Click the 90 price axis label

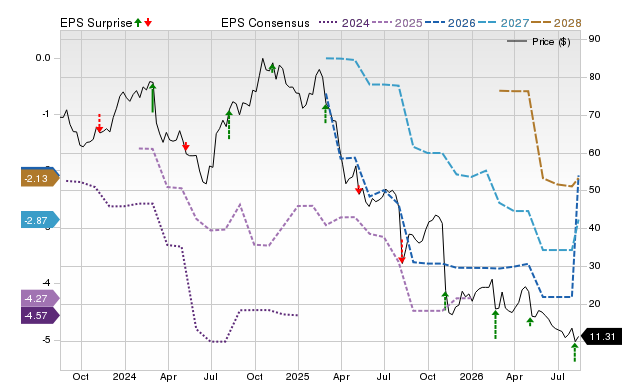click(x=594, y=39)
